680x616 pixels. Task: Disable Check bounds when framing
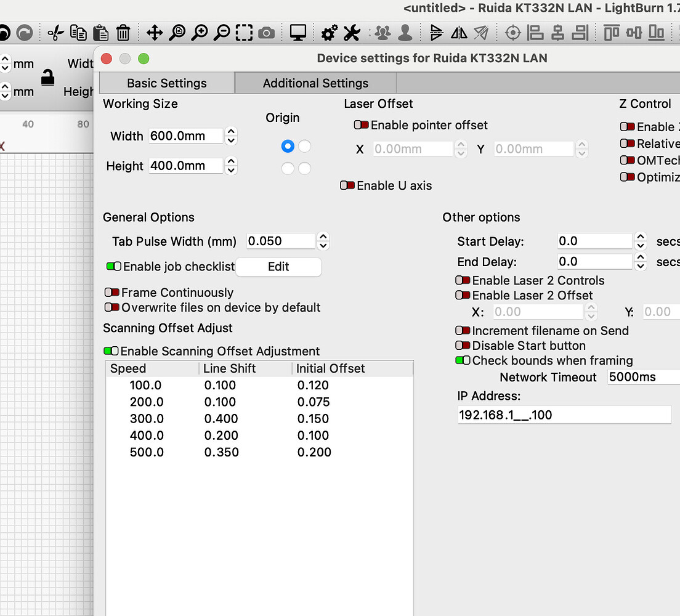point(463,360)
